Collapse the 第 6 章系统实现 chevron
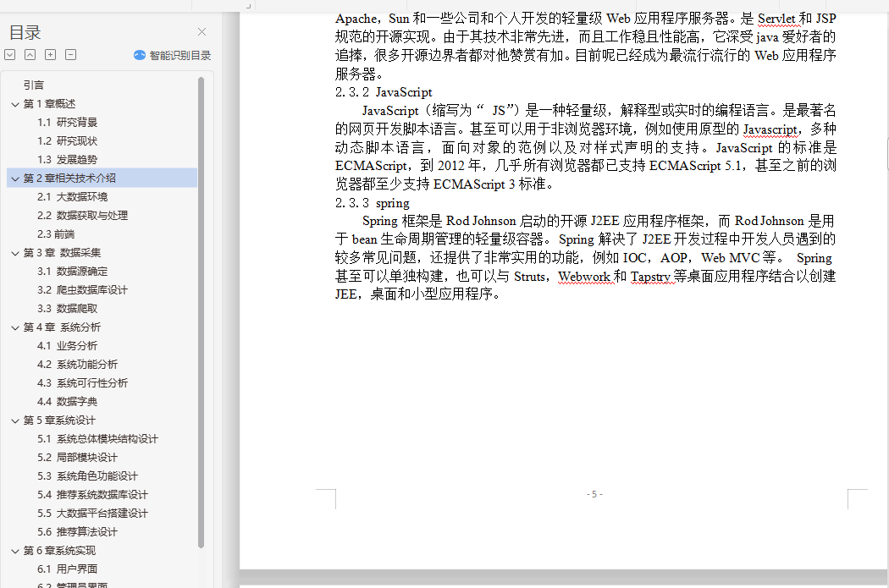 click(15, 551)
